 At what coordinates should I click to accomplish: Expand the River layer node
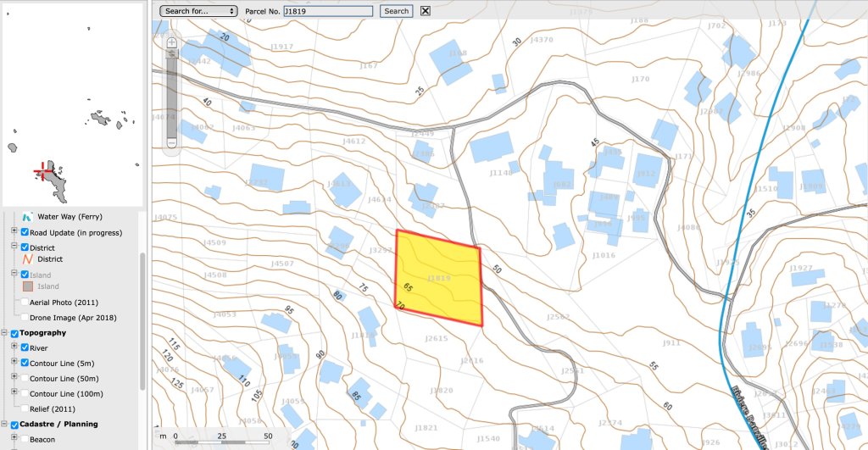click(x=14, y=347)
